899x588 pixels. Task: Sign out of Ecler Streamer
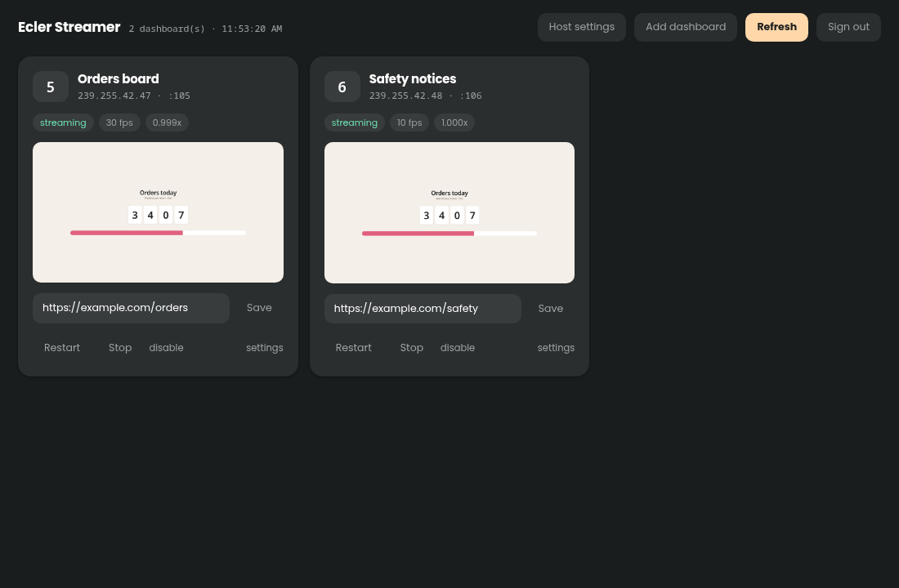coord(848,27)
